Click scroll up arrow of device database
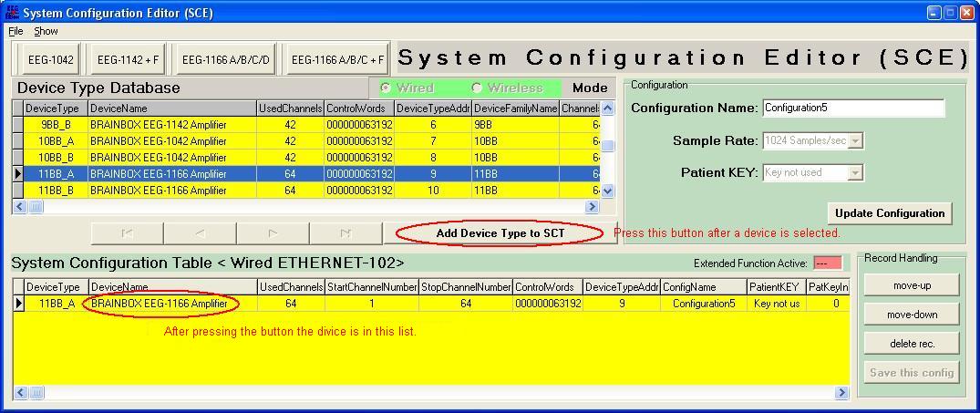Viewport: 980px width, 413px height. point(607,108)
